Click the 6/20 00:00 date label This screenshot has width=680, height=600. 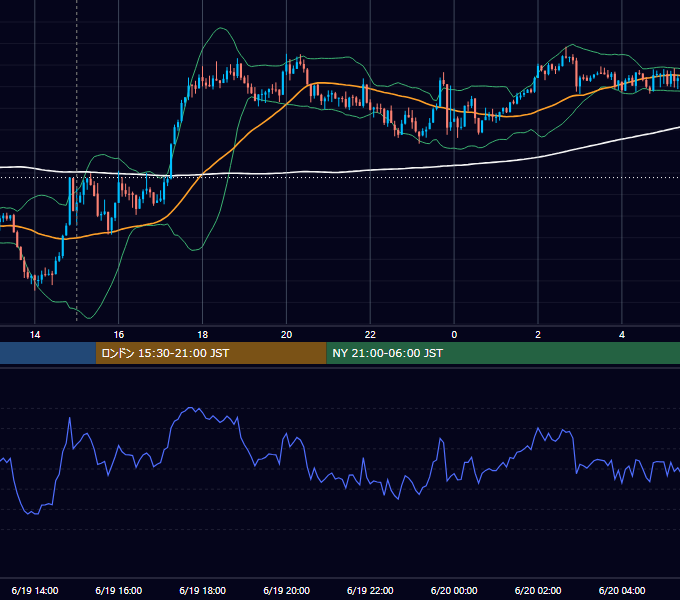click(x=454, y=590)
